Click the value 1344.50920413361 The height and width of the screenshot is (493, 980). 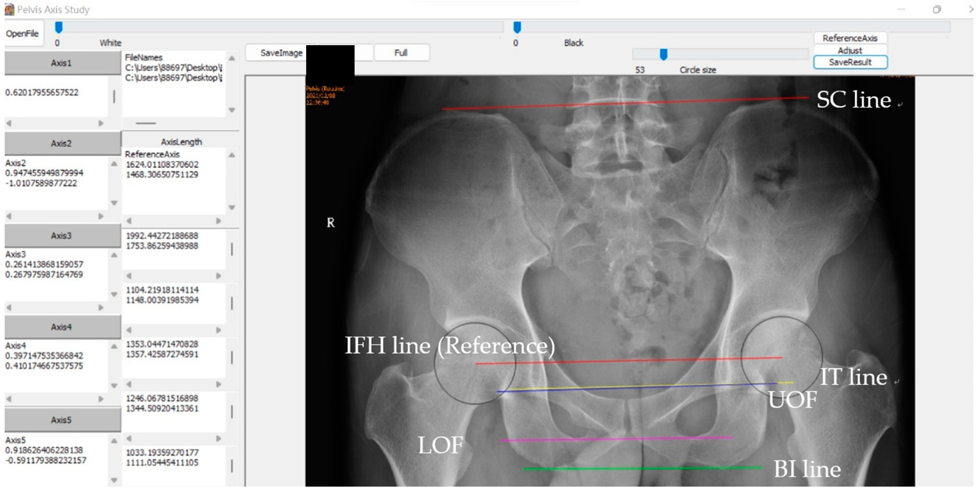[x=162, y=408]
